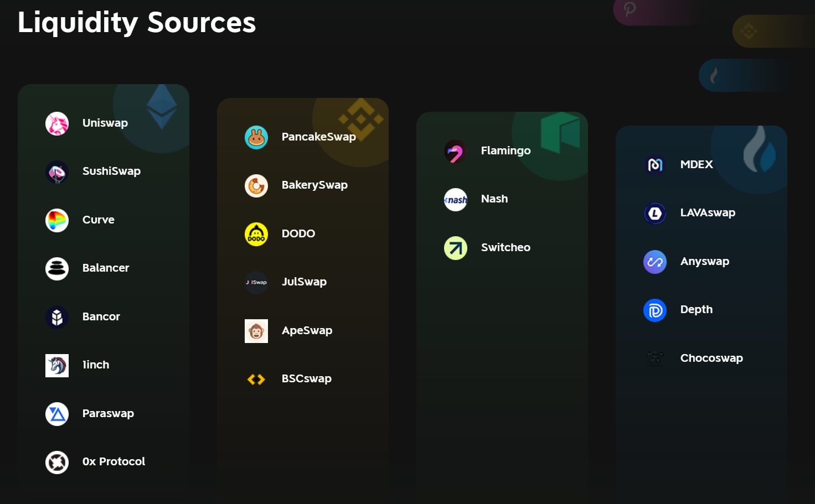815x504 pixels.
Task: Click the DODO name text
Action: tap(298, 233)
